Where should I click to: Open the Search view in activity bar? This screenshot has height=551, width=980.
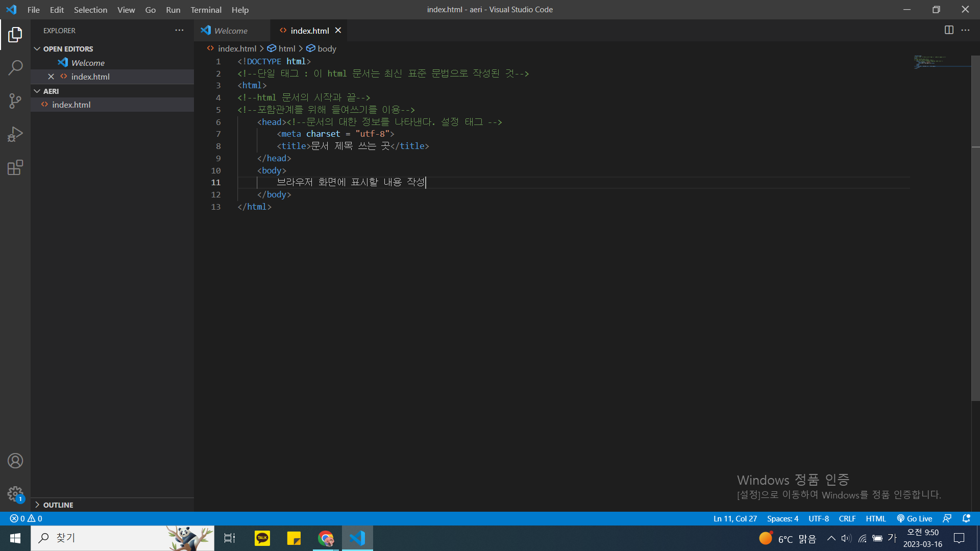point(15,68)
